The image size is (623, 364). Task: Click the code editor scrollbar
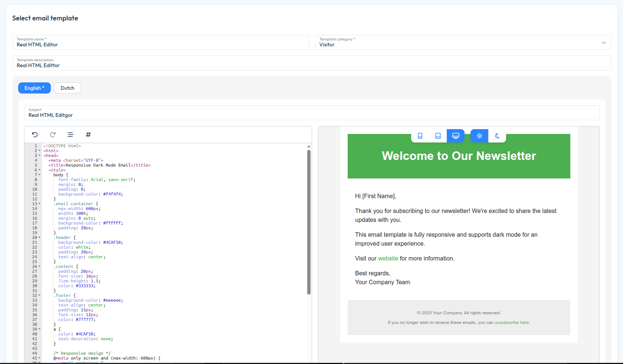309,221
